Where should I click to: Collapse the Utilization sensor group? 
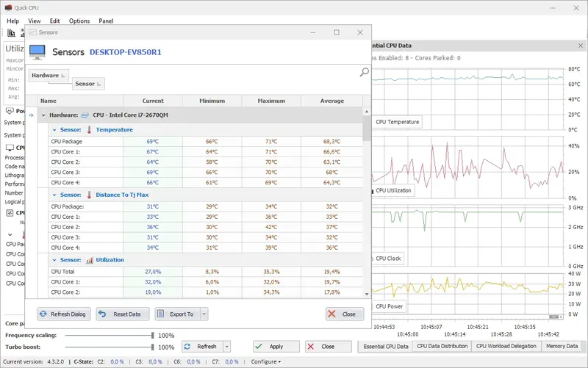point(54,260)
